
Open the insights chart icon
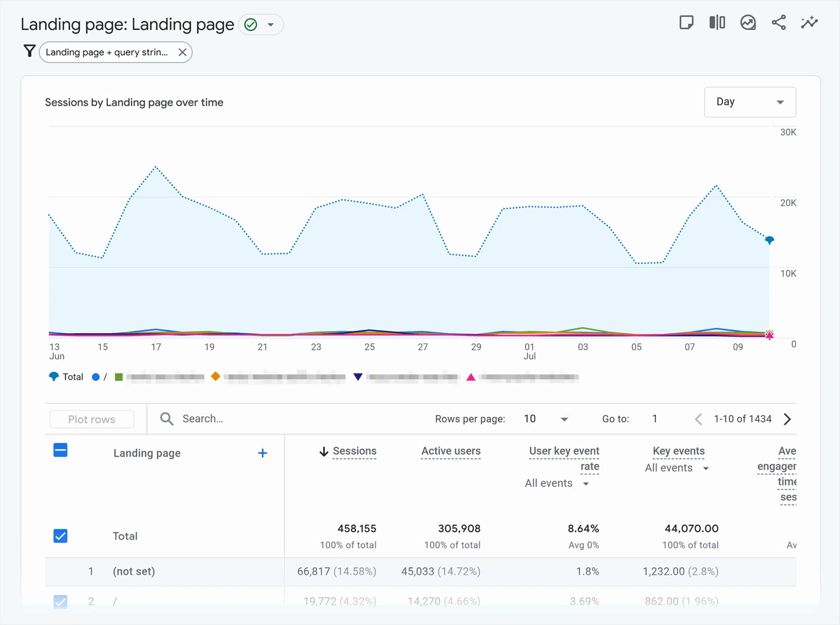point(748,23)
